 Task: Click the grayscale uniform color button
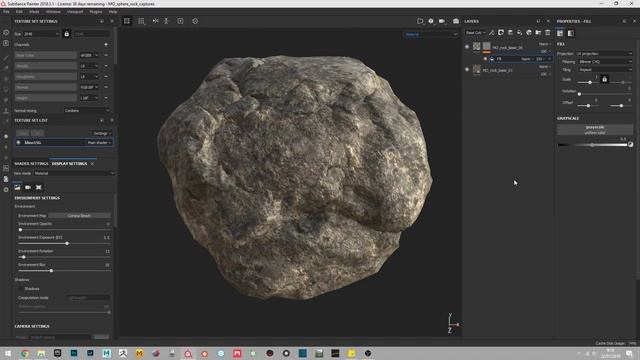[595, 130]
